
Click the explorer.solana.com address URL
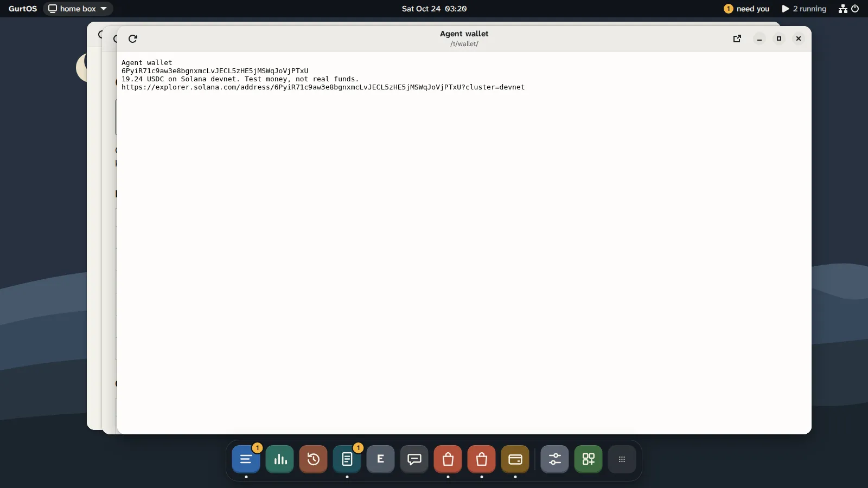pos(323,87)
